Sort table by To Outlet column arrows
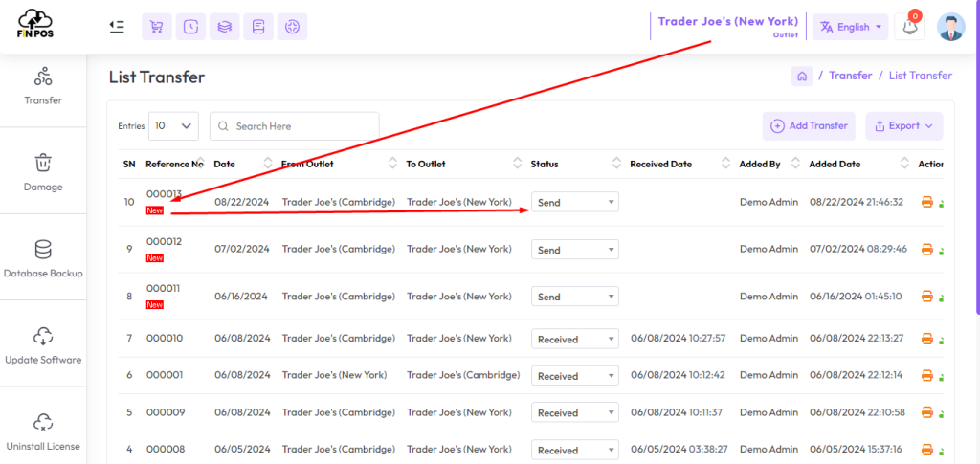Image resolution: width=980 pixels, height=464 pixels. [x=518, y=164]
